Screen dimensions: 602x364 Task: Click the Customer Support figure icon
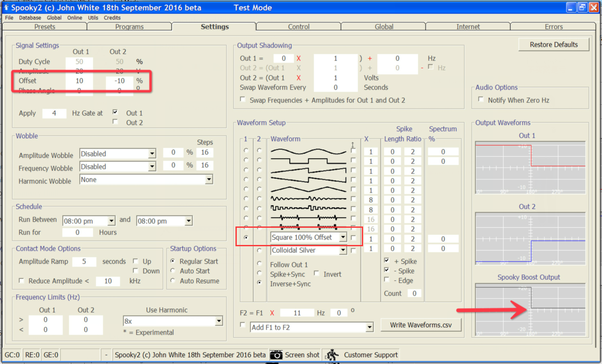click(x=332, y=355)
